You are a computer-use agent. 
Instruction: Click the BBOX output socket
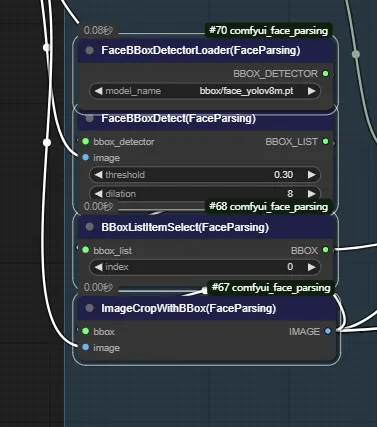pyautogui.click(x=326, y=250)
